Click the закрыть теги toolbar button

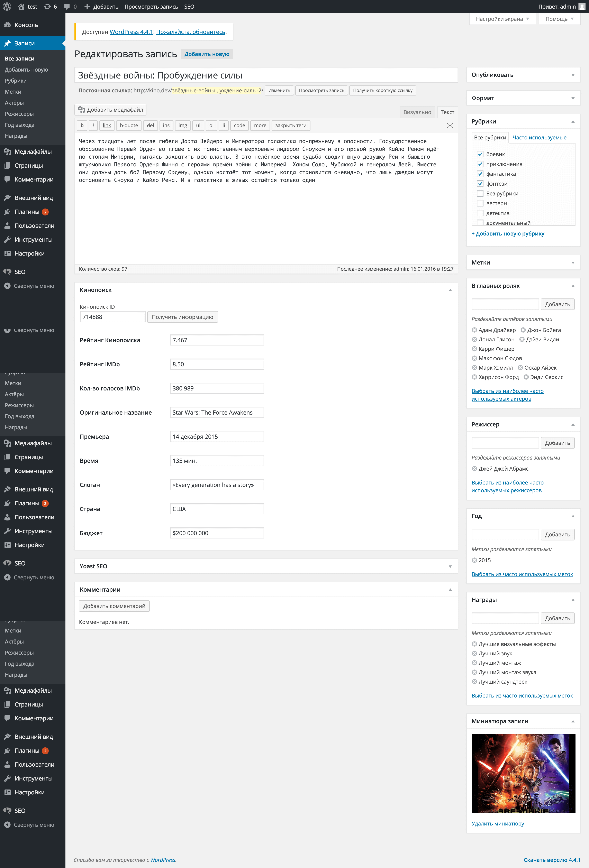tap(291, 126)
